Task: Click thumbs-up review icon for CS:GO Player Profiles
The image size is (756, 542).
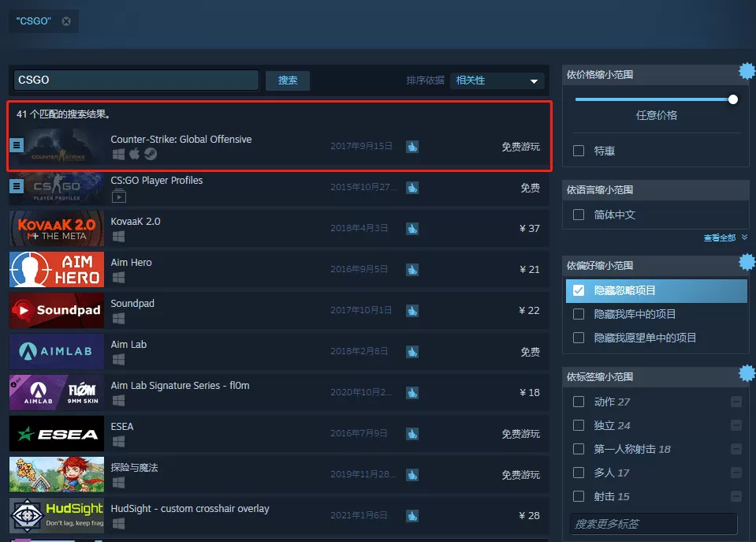Action: tap(412, 188)
